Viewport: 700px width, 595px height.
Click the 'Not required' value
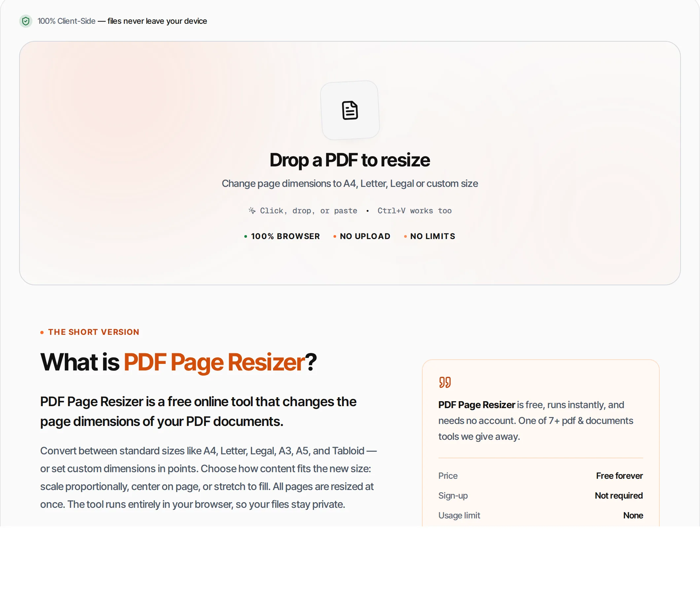coord(619,496)
